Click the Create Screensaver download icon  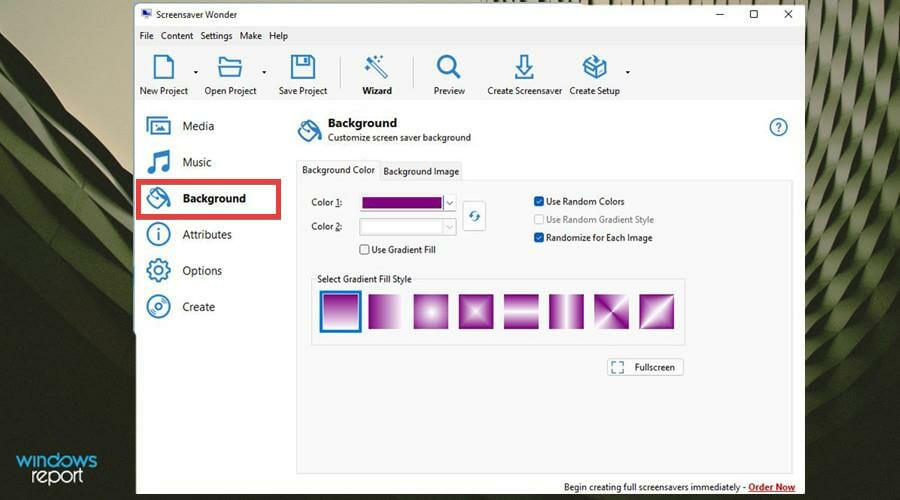pos(523,67)
